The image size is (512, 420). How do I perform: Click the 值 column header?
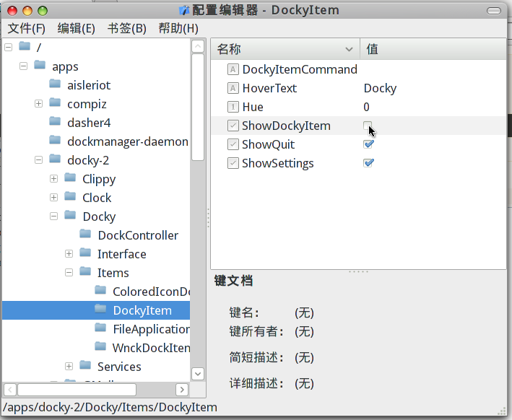433,49
